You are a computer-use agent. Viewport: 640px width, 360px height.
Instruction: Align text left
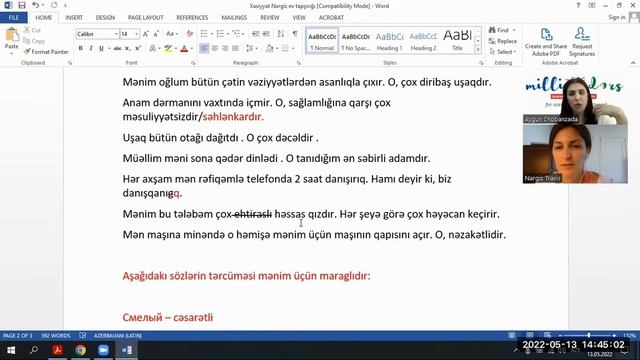204,49
